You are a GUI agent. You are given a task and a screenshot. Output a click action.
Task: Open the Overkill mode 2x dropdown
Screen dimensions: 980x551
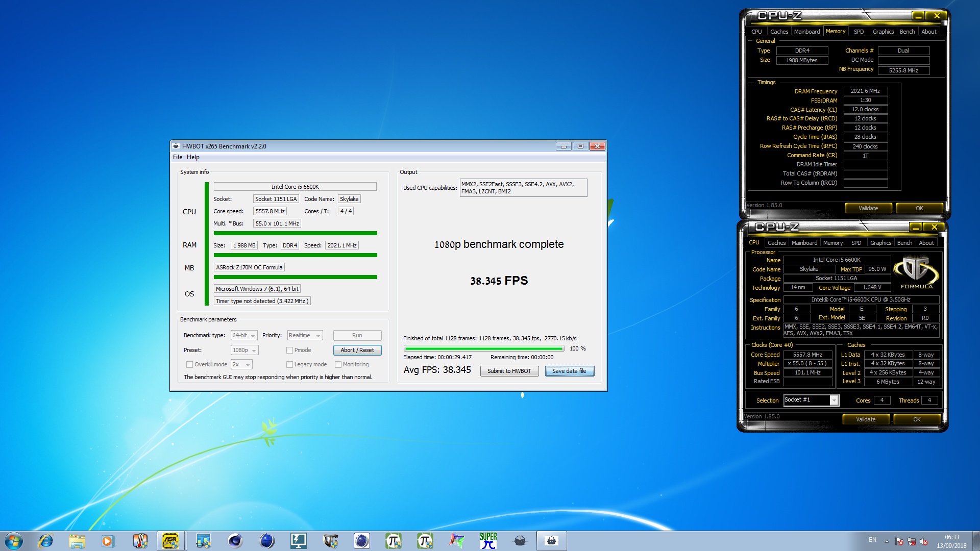click(x=241, y=364)
